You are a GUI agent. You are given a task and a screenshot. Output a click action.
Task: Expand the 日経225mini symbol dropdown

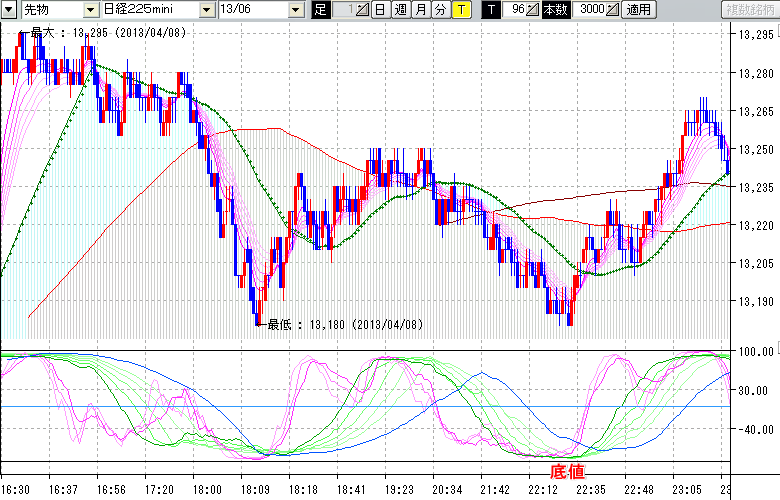coord(205,10)
